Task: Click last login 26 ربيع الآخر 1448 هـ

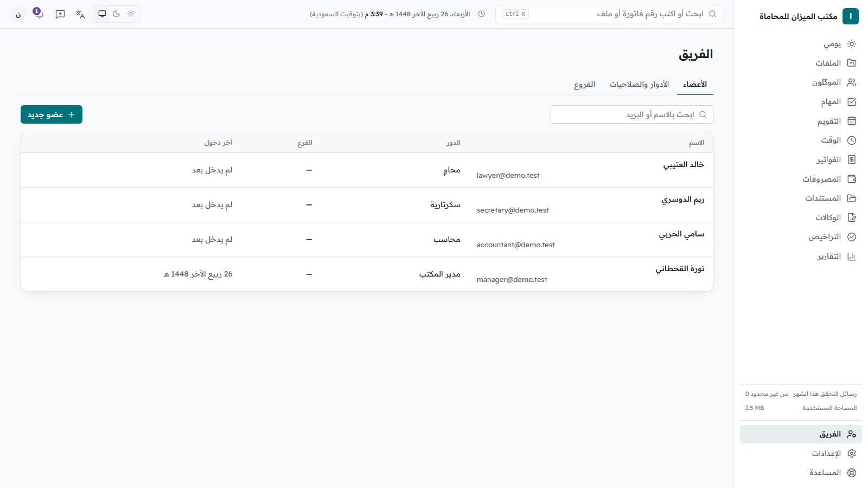Action: tap(197, 274)
